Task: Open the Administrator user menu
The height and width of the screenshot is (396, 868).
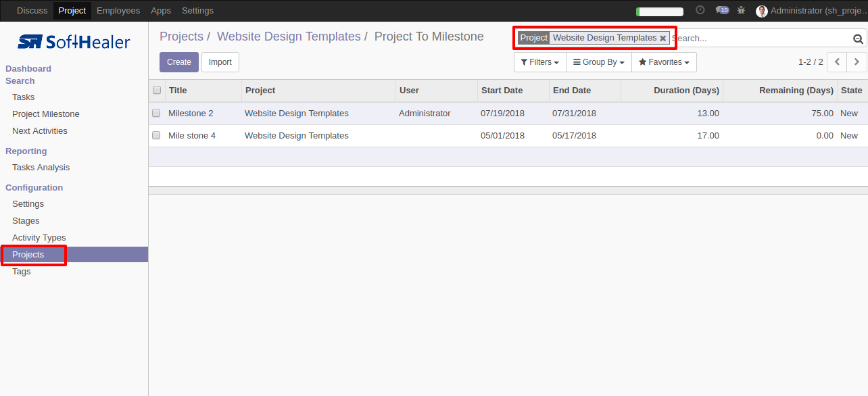Action: 811,11
